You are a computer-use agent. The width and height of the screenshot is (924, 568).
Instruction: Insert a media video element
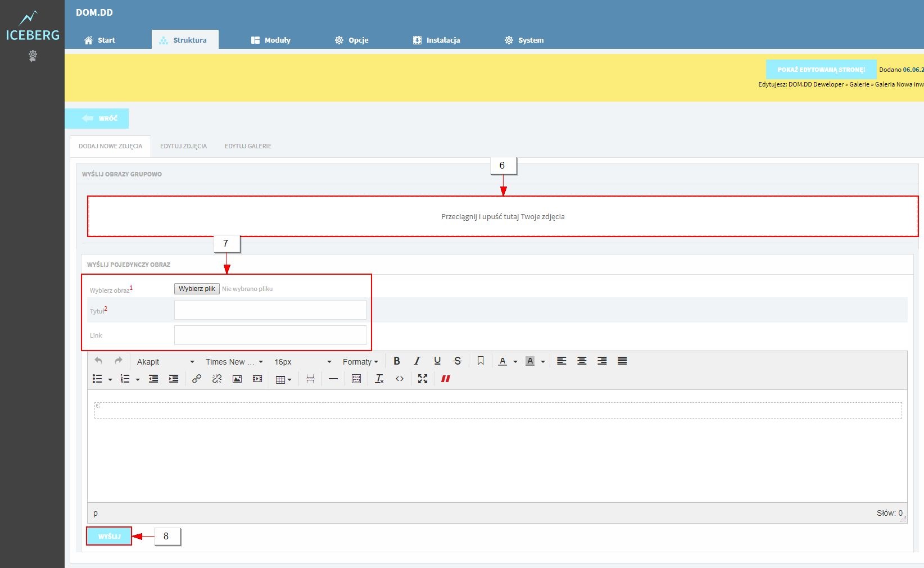(x=257, y=379)
